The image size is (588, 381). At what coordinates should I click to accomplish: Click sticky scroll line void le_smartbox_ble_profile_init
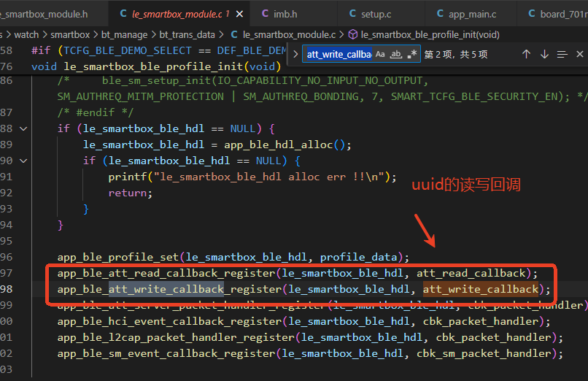pyautogui.click(x=156, y=66)
